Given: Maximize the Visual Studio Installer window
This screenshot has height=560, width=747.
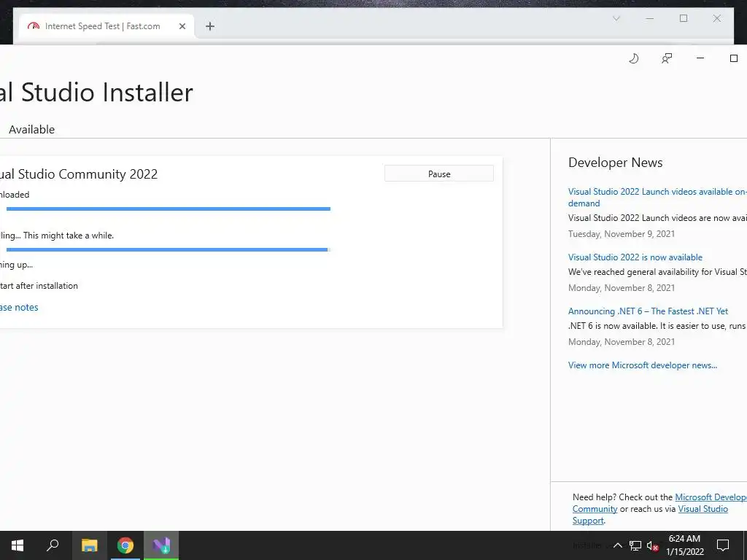Looking at the screenshot, I should [x=734, y=58].
